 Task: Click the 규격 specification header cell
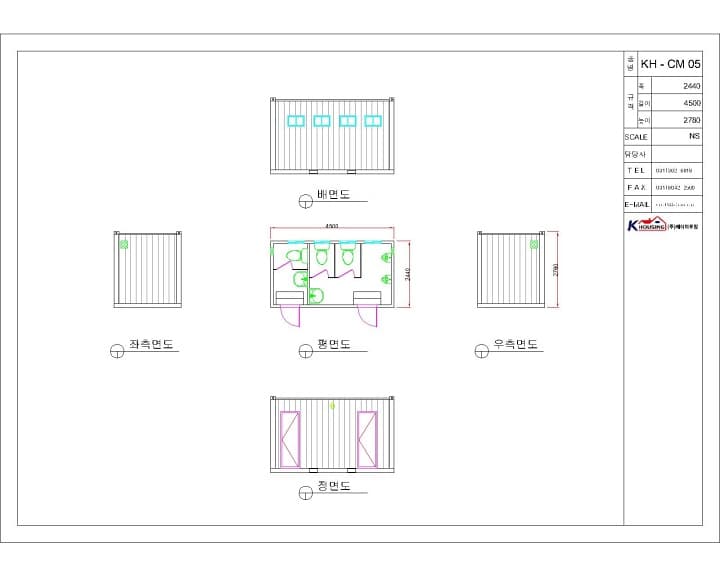pyautogui.click(x=630, y=102)
